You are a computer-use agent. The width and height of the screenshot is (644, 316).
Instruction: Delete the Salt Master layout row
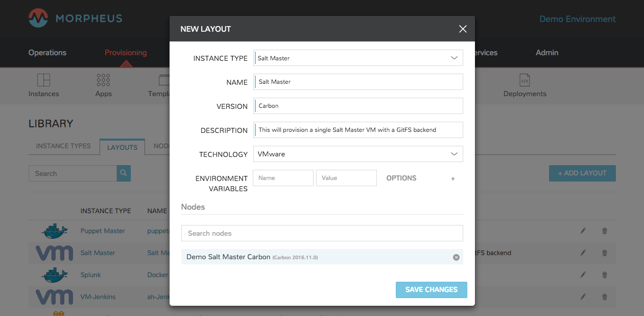tap(605, 253)
